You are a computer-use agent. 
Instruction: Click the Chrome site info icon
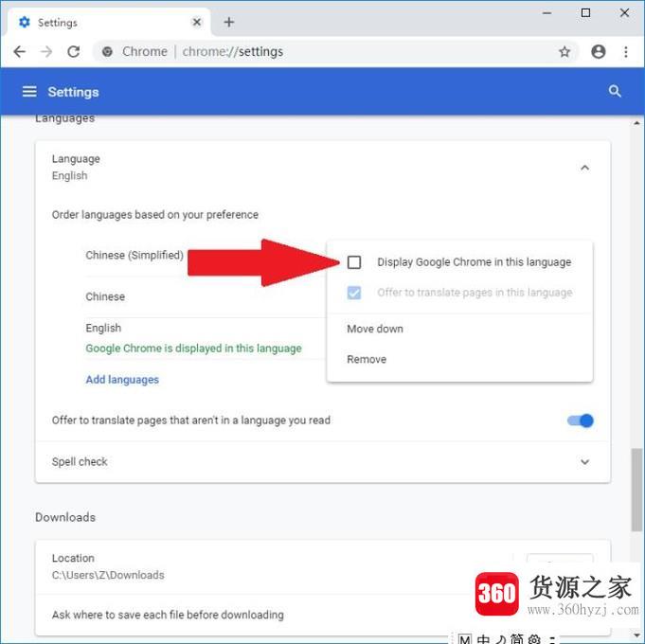pos(107,52)
